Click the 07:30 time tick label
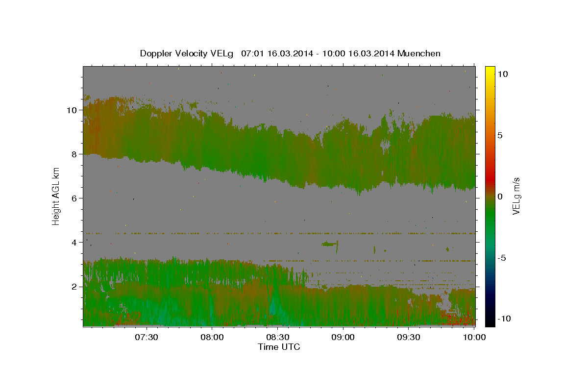The width and height of the screenshot is (588, 392). click(146, 337)
